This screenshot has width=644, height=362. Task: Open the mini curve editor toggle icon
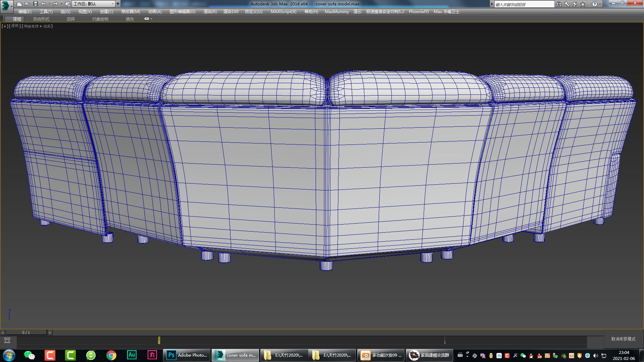[x=7, y=341]
